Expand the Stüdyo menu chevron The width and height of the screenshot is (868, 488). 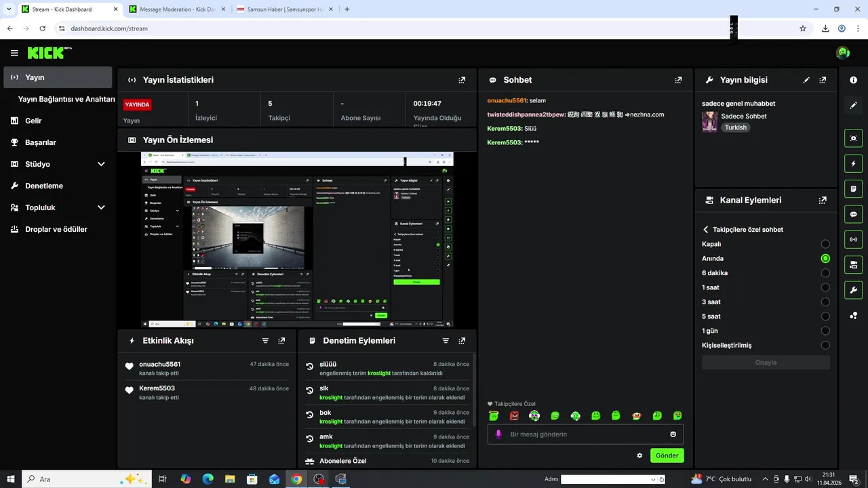(x=101, y=164)
